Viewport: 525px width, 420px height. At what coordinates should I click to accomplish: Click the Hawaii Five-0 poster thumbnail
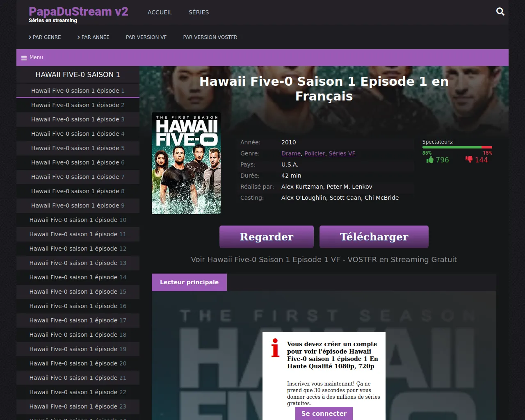186,163
